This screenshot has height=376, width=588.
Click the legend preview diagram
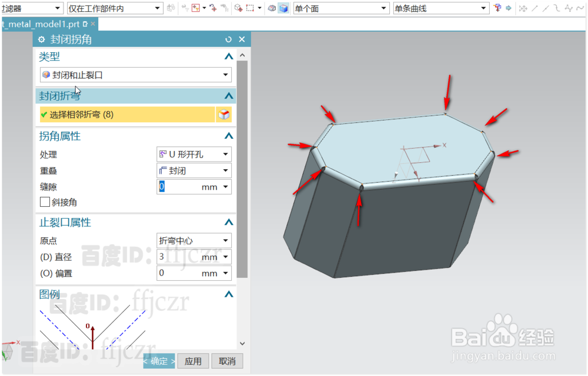click(x=93, y=327)
